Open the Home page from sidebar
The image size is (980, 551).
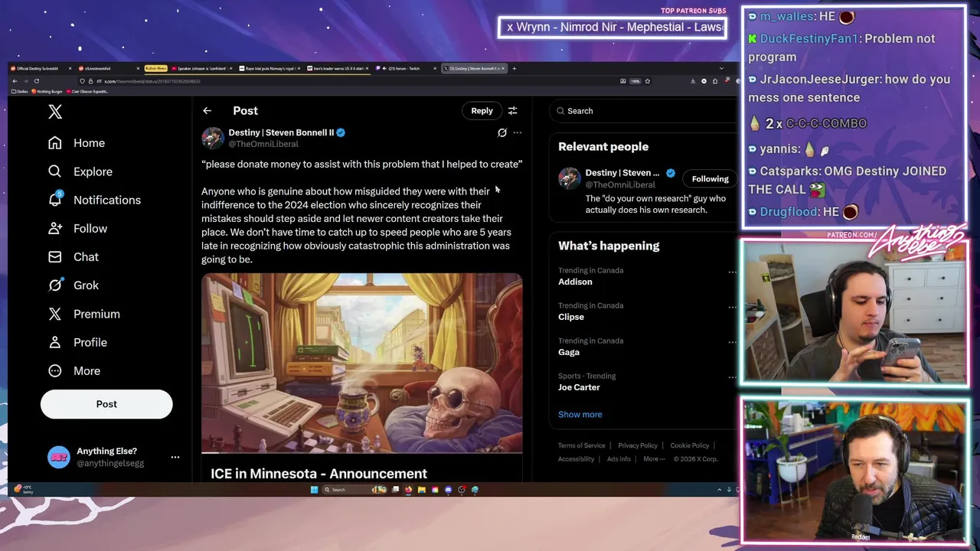pos(77,143)
